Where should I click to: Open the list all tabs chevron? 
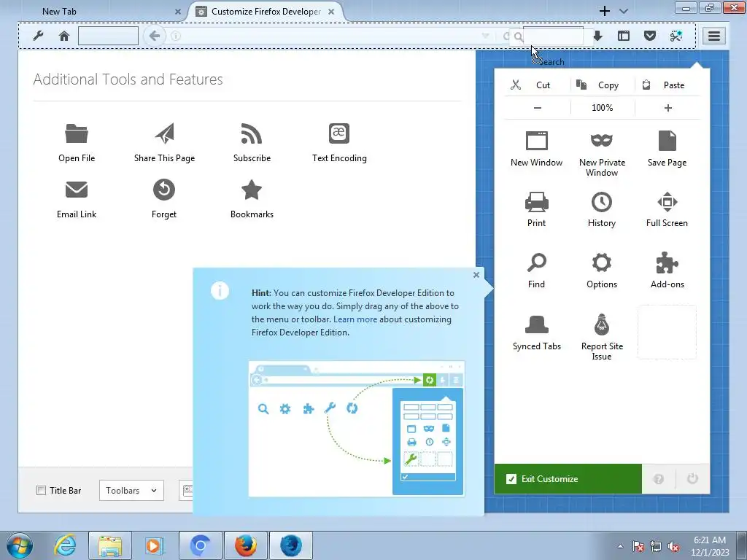(x=624, y=12)
